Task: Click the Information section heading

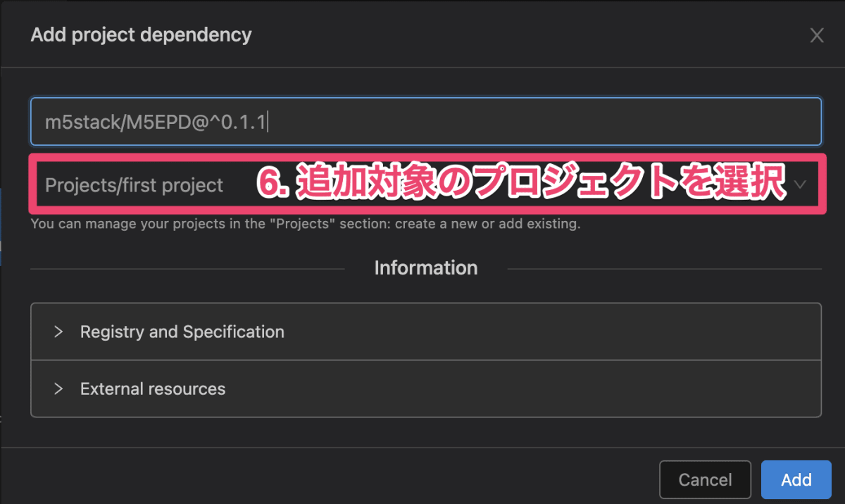Action: point(426,268)
